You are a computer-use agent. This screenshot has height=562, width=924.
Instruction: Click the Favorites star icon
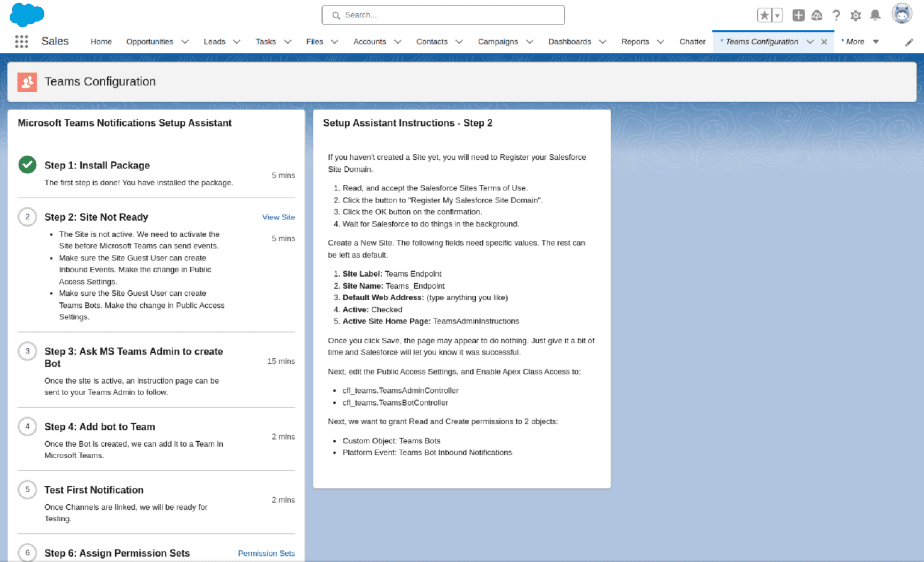[764, 15]
